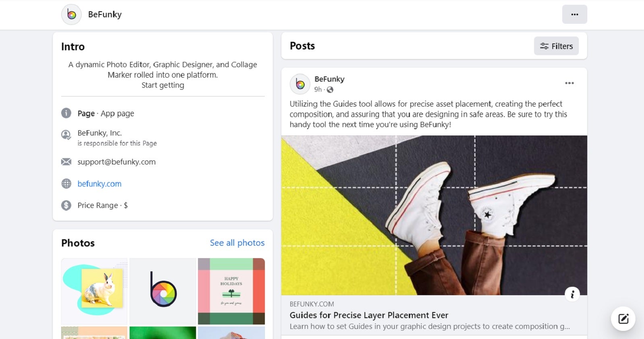
Task: Open the Guides for Precise Layer Placement link
Action: (x=369, y=315)
